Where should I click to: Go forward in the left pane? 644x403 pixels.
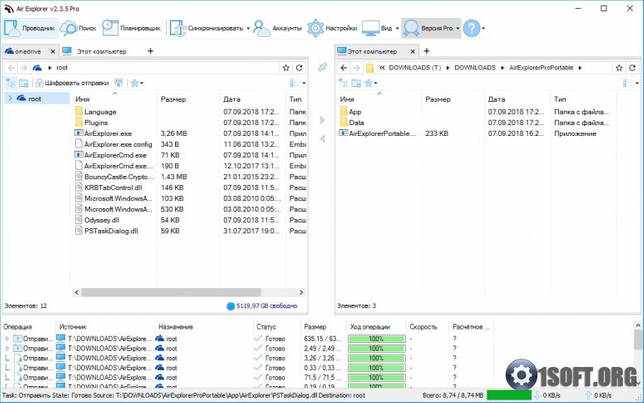click(x=24, y=68)
